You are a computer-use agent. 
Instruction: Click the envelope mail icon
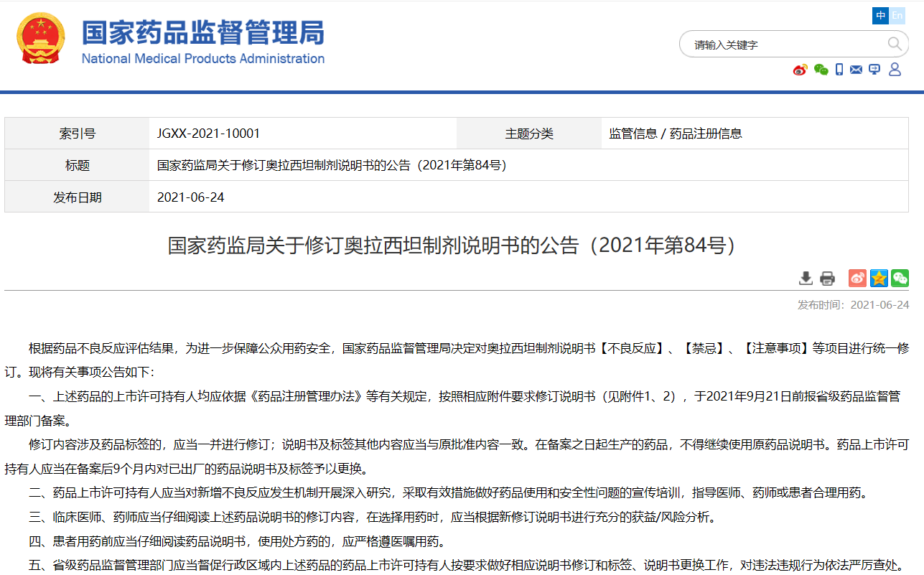point(856,70)
